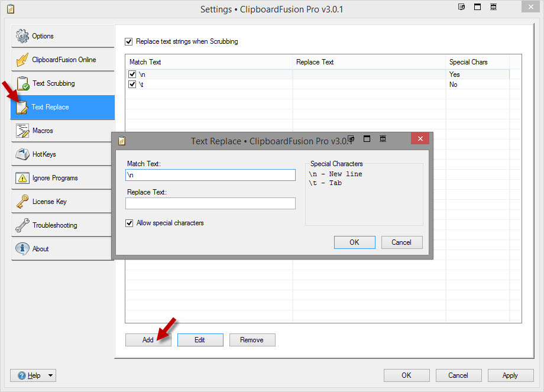Click the Options gear icon

click(22, 36)
